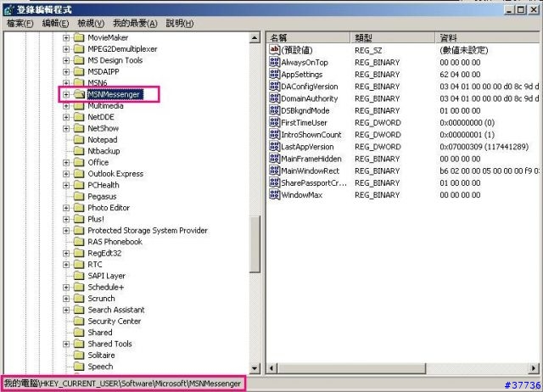Open the 檔案(F) menu

pos(20,24)
